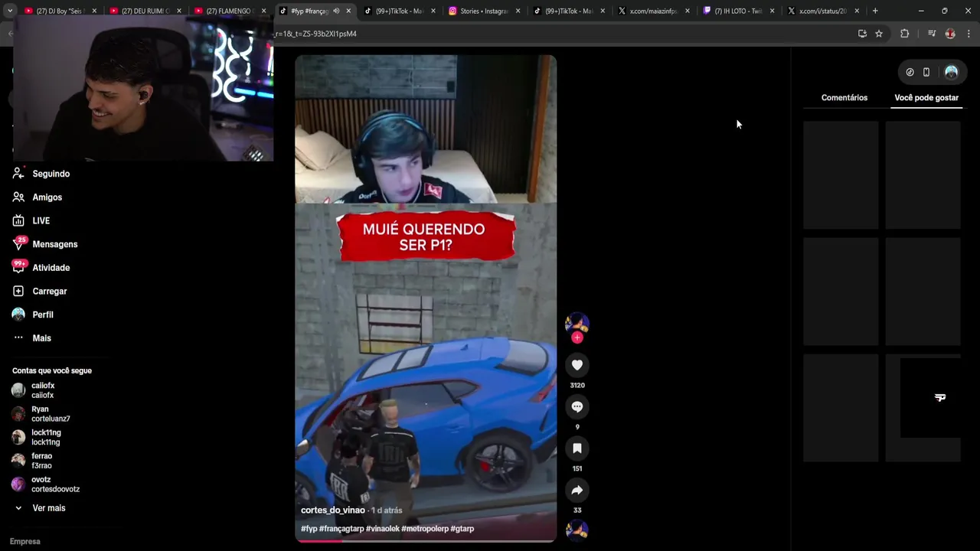The image size is (980, 551).
Task: Expand Ver mais followed accounts
Action: coord(40,508)
